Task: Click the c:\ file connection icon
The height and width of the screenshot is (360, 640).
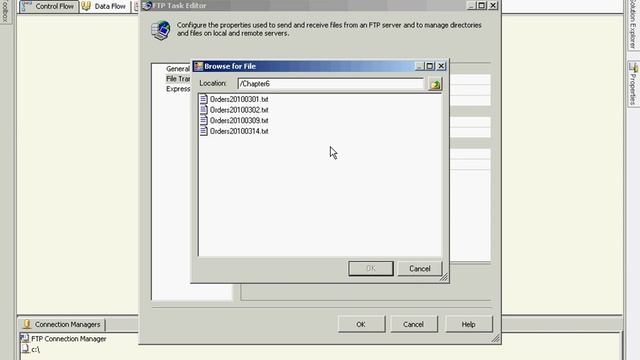Action: coord(25,349)
